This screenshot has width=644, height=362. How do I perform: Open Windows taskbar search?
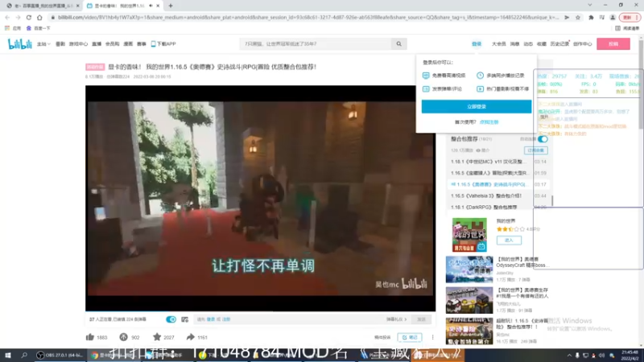[x=24, y=355]
